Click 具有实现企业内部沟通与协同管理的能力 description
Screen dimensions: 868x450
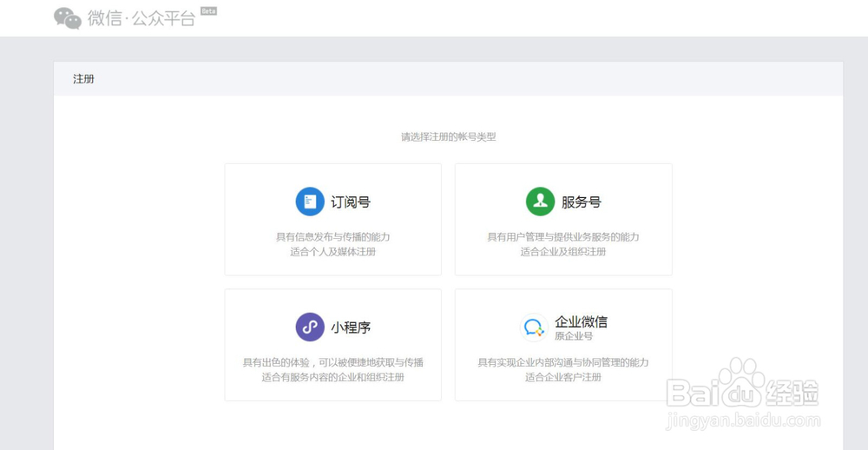click(563, 362)
